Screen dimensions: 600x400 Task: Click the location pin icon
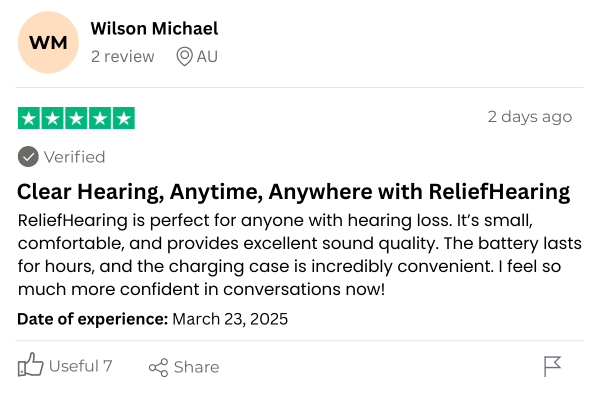click(184, 56)
